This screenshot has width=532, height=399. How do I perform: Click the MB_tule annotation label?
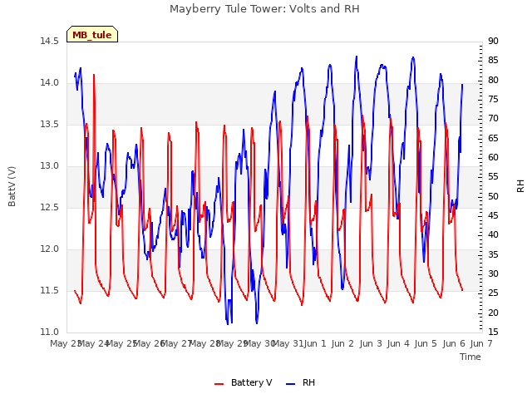click(92, 35)
